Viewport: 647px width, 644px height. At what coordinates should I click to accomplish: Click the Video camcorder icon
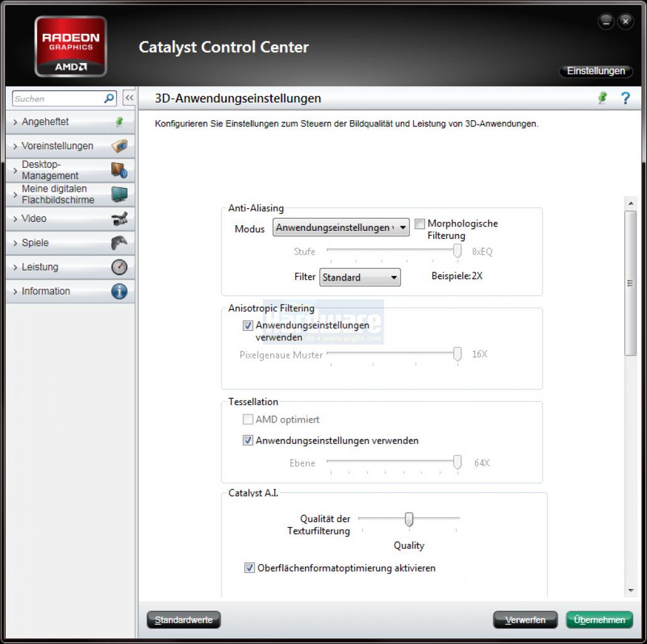tap(119, 218)
